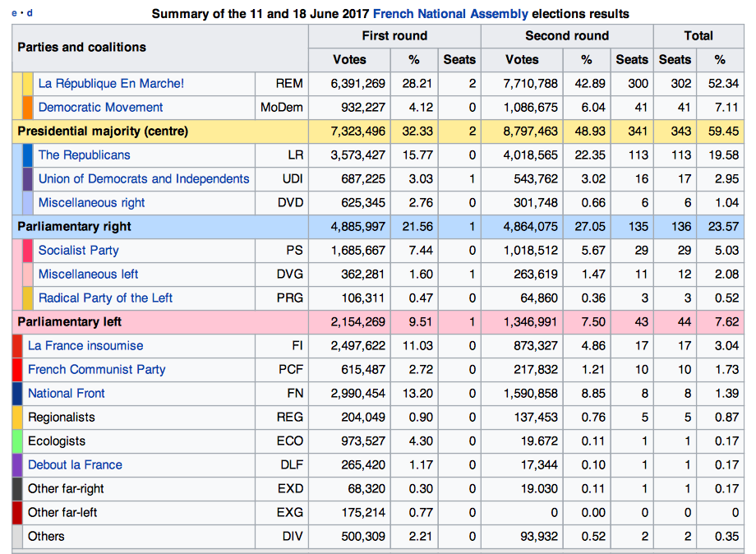The width and height of the screenshot is (756, 554).
Task: Open the La République En Marche! link
Action: tap(111, 83)
